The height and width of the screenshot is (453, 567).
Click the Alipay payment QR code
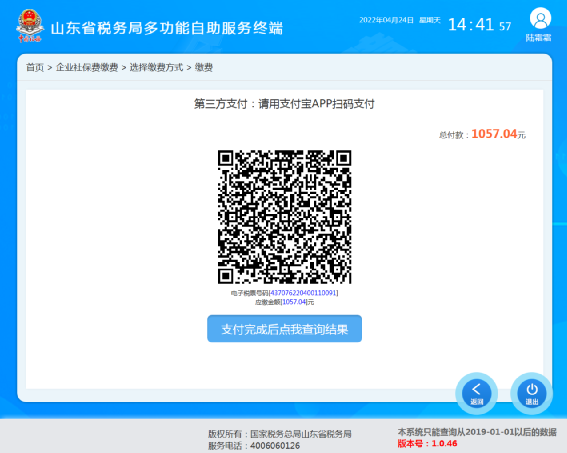pos(284,217)
